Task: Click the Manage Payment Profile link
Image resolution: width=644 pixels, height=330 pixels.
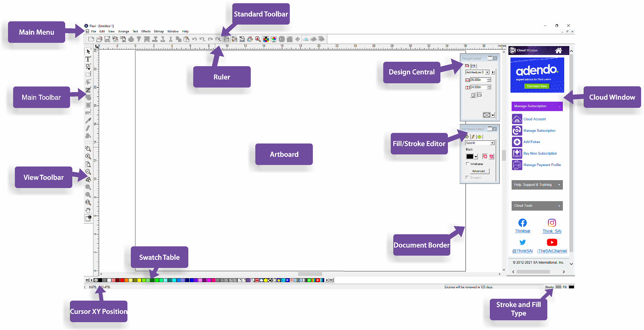Action: pyautogui.click(x=542, y=165)
